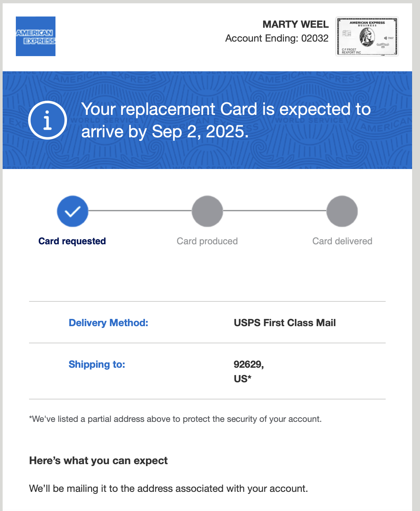This screenshot has height=511, width=420.
Task: Click the USPS First Class Mail value
Action: [x=285, y=323]
